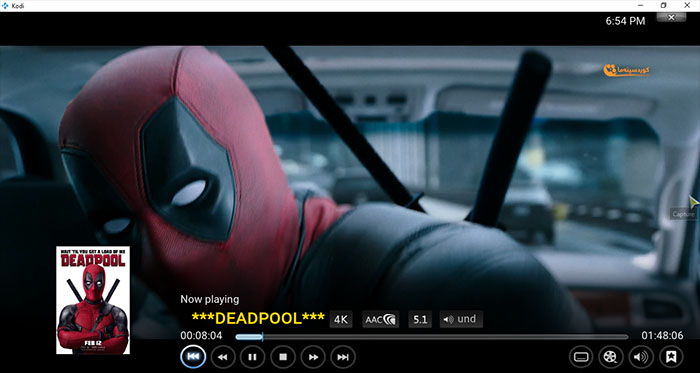Click the 'Now playing' label
The width and height of the screenshot is (700, 373).
(x=209, y=299)
